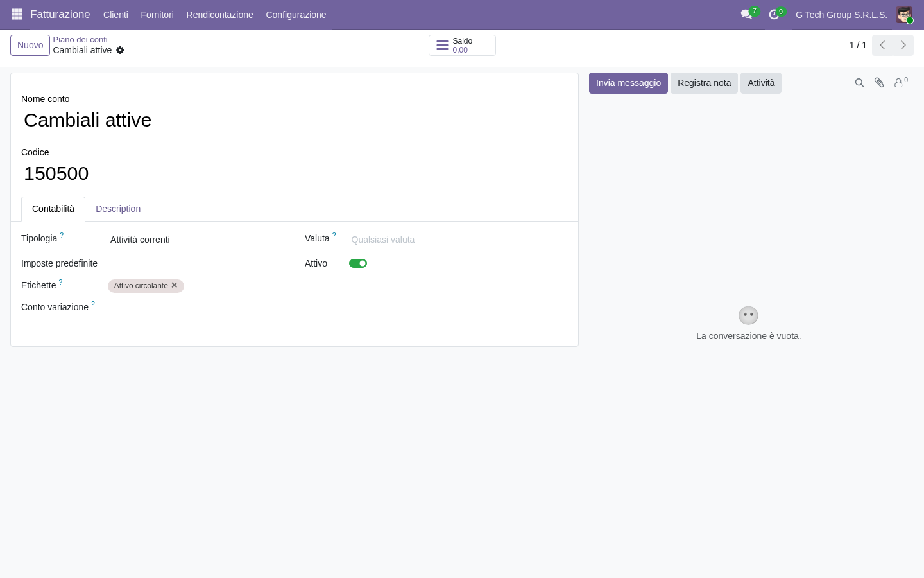Open the Saldo stat button
The width and height of the screenshot is (924, 578).
click(x=462, y=45)
